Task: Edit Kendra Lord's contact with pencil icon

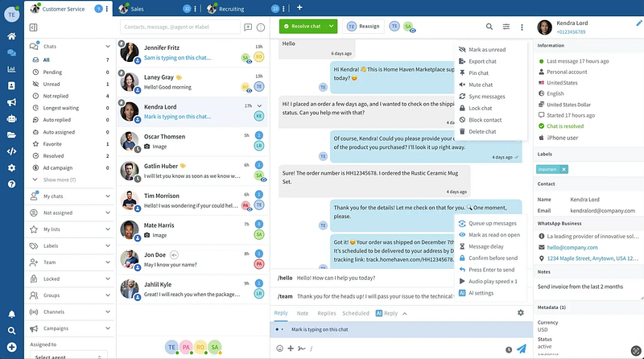Action: [x=639, y=23]
